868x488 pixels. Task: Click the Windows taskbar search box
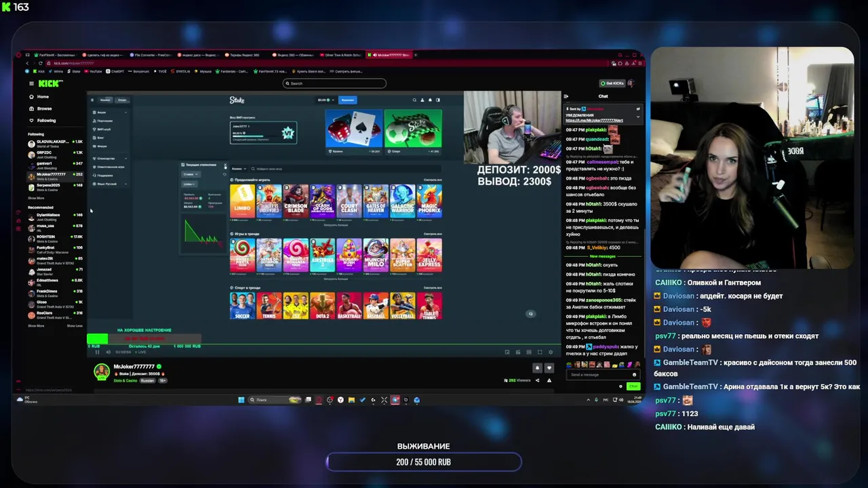coord(274,400)
